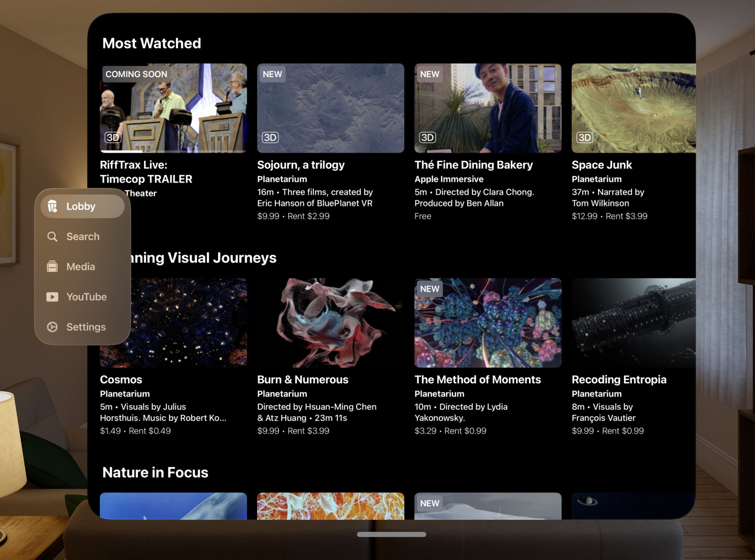Select the Burn & Numerous thumbnail

click(x=331, y=323)
